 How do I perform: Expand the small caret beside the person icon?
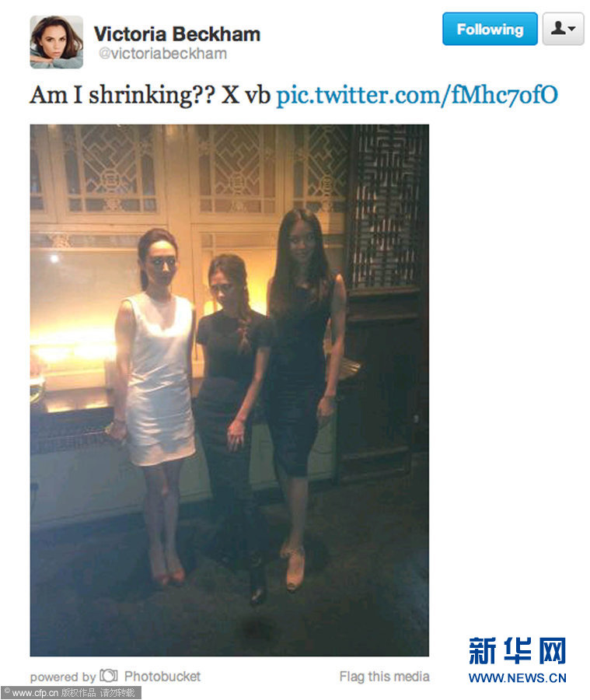pos(572,29)
